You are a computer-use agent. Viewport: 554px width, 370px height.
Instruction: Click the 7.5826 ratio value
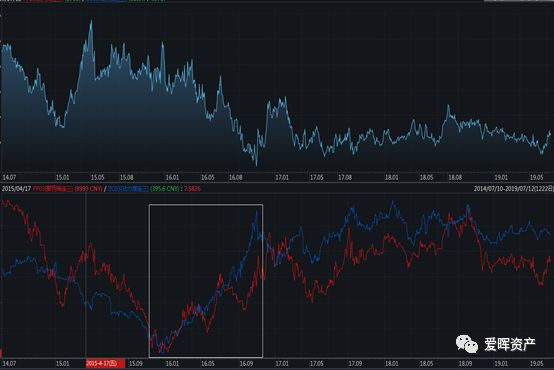[192, 189]
